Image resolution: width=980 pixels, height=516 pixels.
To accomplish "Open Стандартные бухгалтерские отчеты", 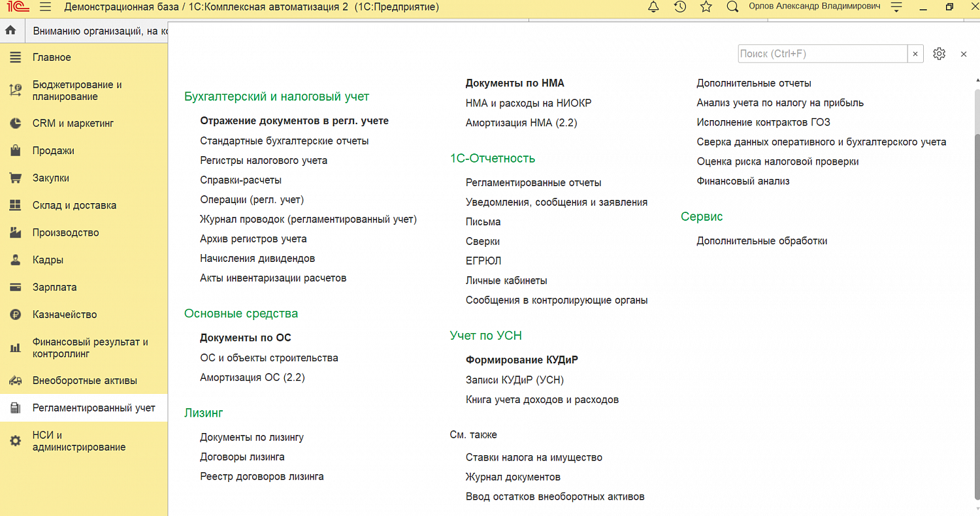I will coord(284,140).
